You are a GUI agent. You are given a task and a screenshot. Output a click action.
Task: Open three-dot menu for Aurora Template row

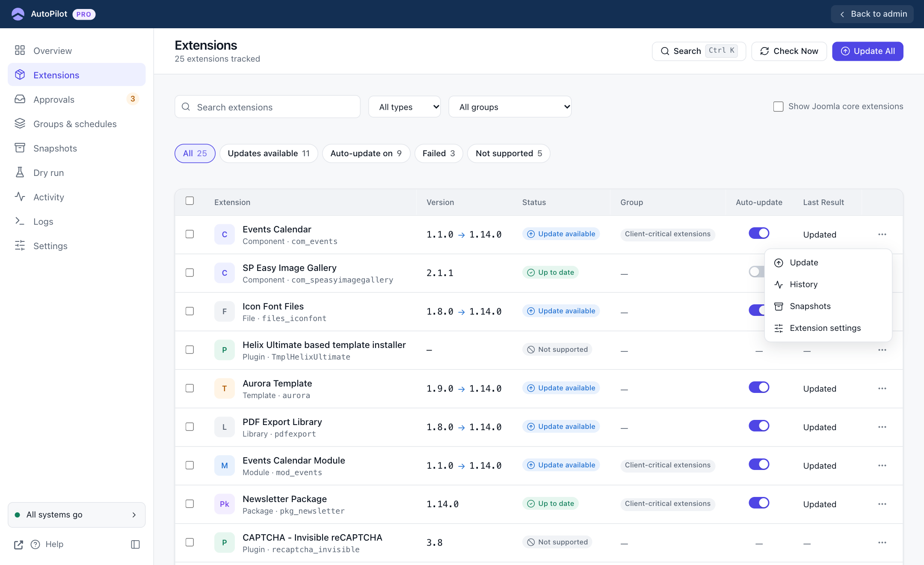pyautogui.click(x=882, y=389)
